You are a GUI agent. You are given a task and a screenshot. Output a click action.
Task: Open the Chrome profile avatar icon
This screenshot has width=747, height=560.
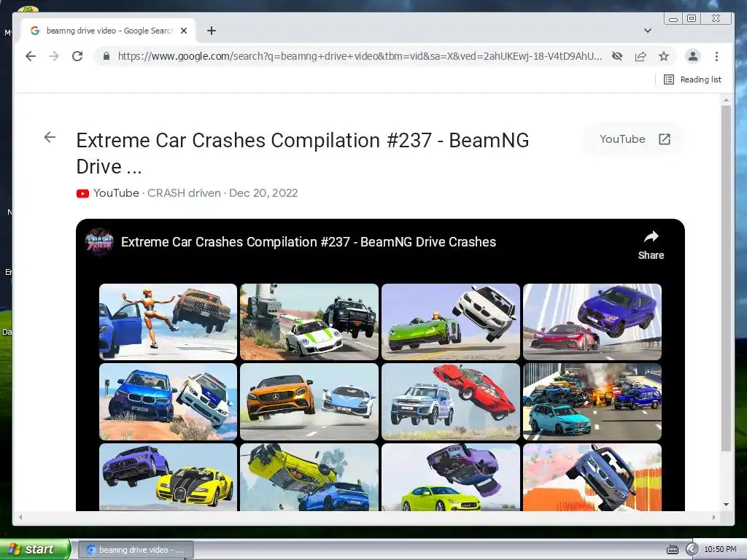pyautogui.click(x=693, y=56)
